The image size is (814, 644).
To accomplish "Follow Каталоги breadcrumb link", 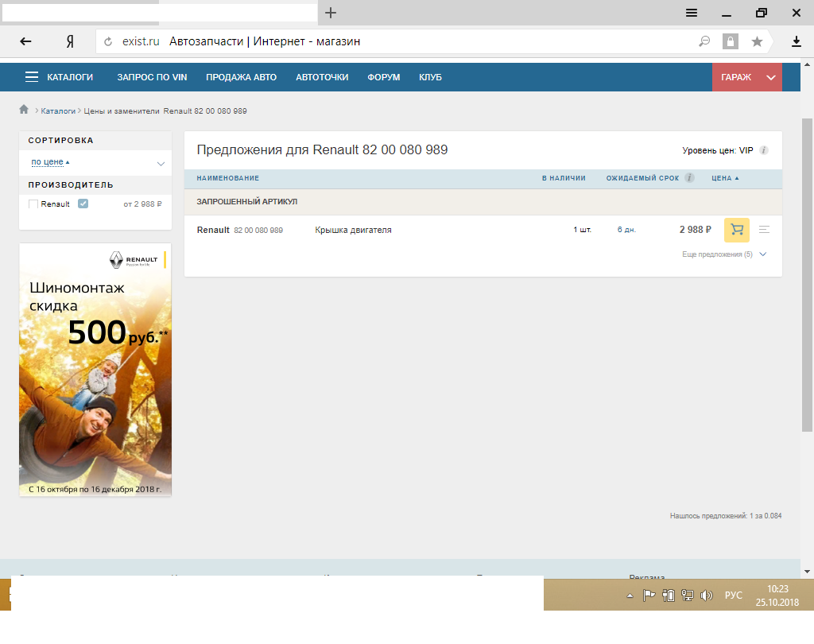I will click(58, 111).
